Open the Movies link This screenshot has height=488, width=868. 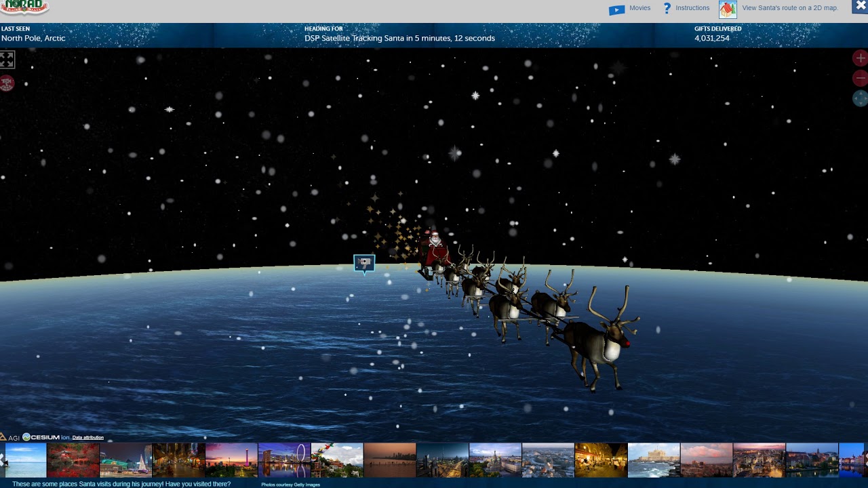639,8
